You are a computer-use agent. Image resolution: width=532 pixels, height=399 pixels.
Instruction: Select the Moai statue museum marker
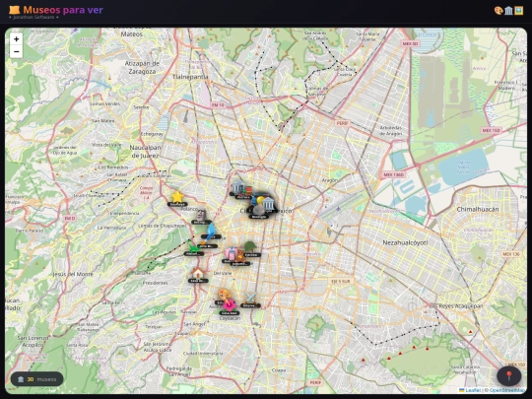click(201, 215)
